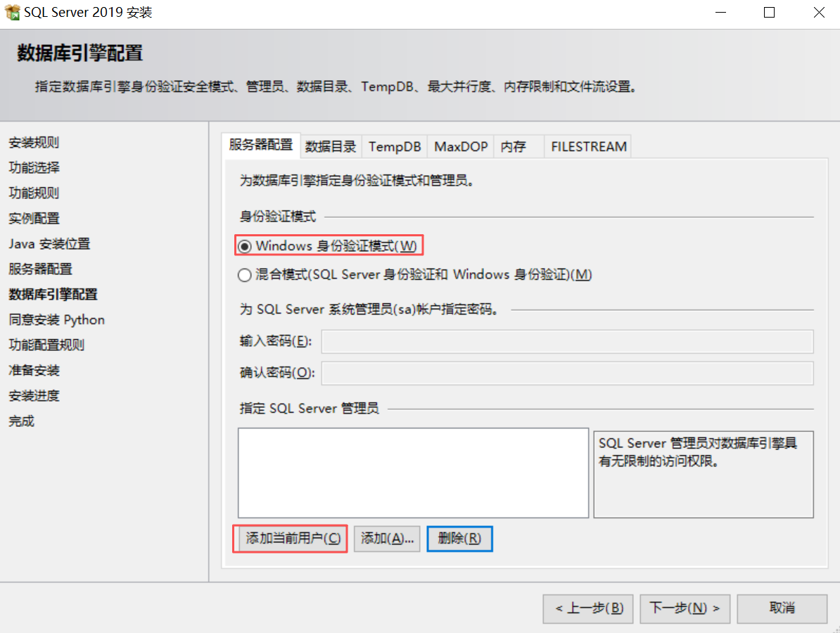
Task: Minimize the SQL Server 2019 setup window
Action: point(720,13)
